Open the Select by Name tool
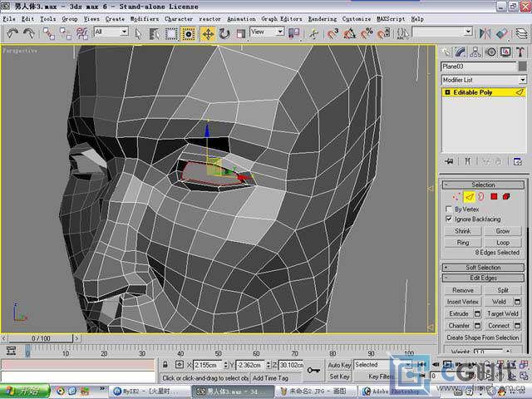 click(155, 33)
